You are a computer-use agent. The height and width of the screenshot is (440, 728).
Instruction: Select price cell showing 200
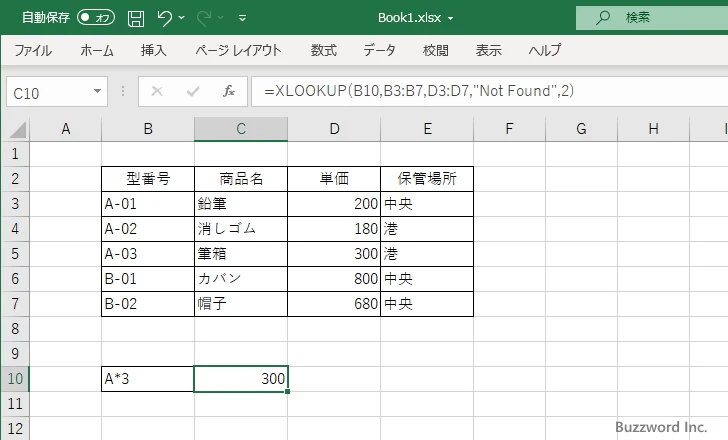[x=334, y=204]
